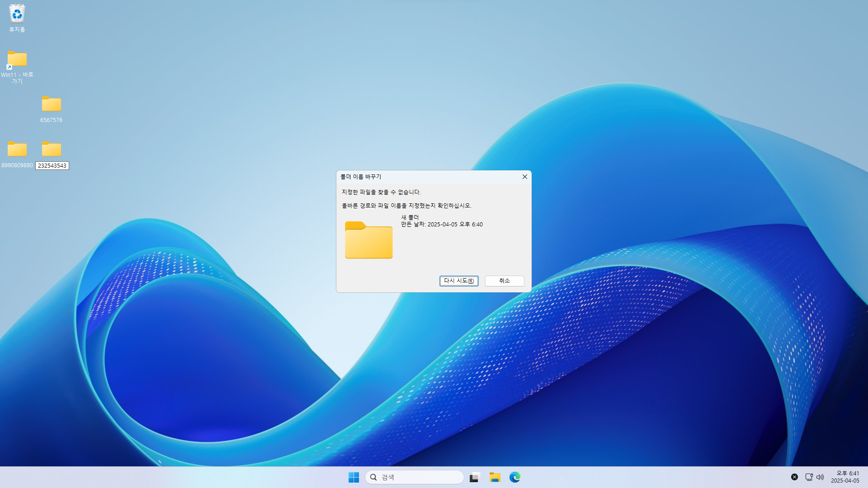868x488 pixels.
Task: Click the taskbar 검색 search box
Action: click(x=414, y=477)
